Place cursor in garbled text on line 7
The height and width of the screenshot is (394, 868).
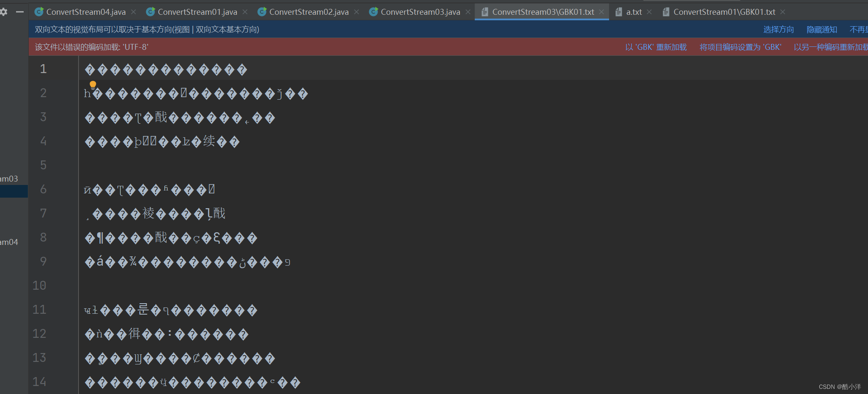(155, 214)
